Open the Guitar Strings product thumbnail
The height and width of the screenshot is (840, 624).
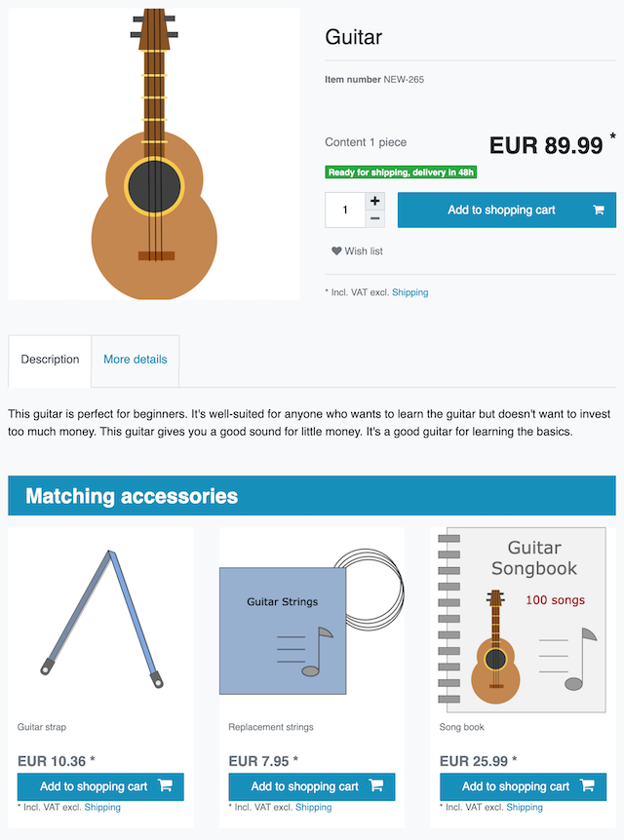pyautogui.click(x=311, y=622)
